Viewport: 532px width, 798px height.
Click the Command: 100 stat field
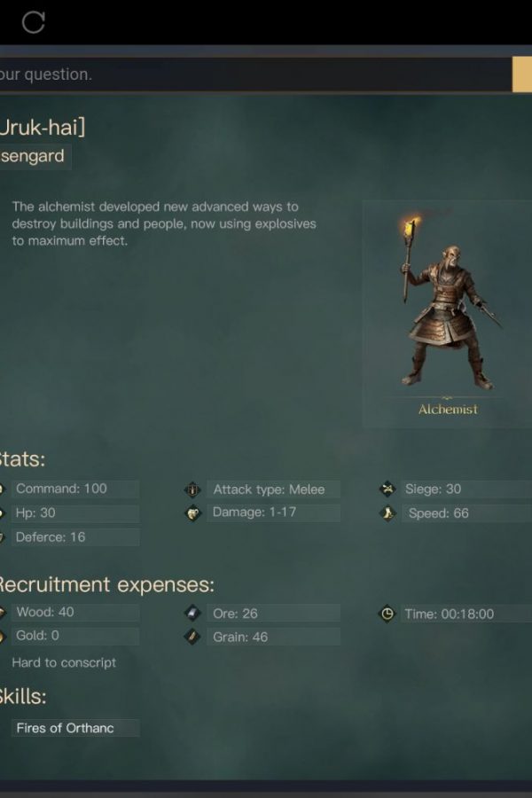[x=75, y=489]
